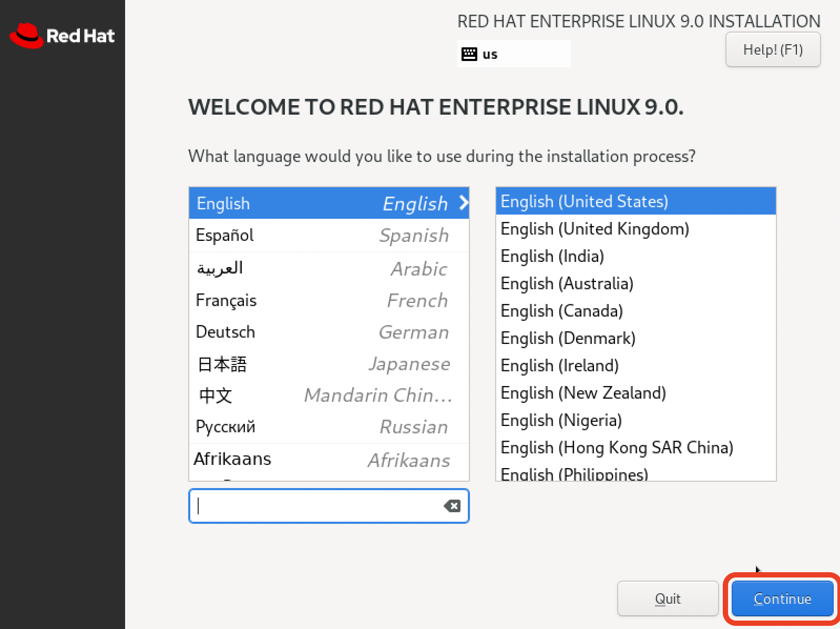Choose English (Australia) locale
Image resolution: width=840 pixels, height=629 pixels.
point(636,283)
